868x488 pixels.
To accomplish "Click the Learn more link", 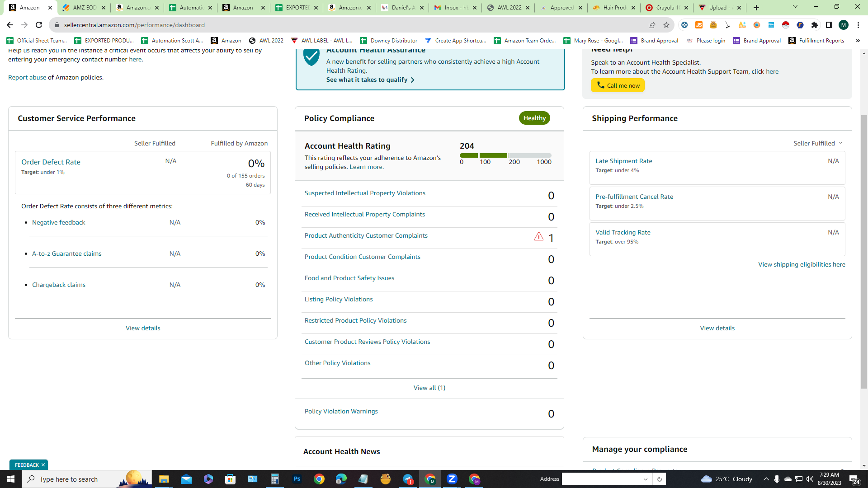I will (366, 167).
